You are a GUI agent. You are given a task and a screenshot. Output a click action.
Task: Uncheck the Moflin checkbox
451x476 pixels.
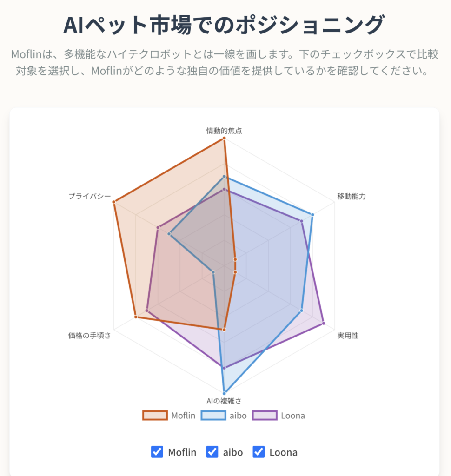(x=157, y=452)
